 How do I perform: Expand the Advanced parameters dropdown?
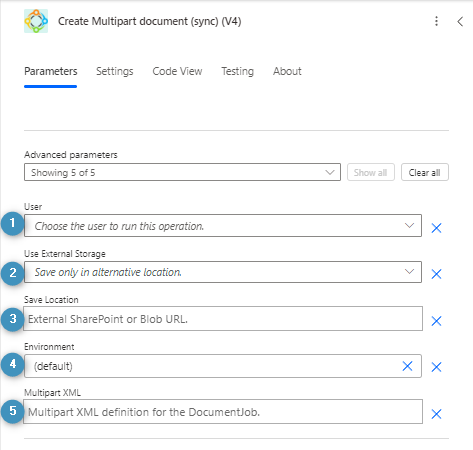point(182,172)
